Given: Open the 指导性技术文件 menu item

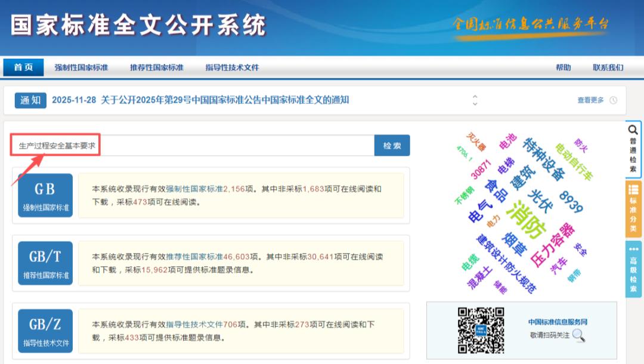Looking at the screenshot, I should (232, 67).
